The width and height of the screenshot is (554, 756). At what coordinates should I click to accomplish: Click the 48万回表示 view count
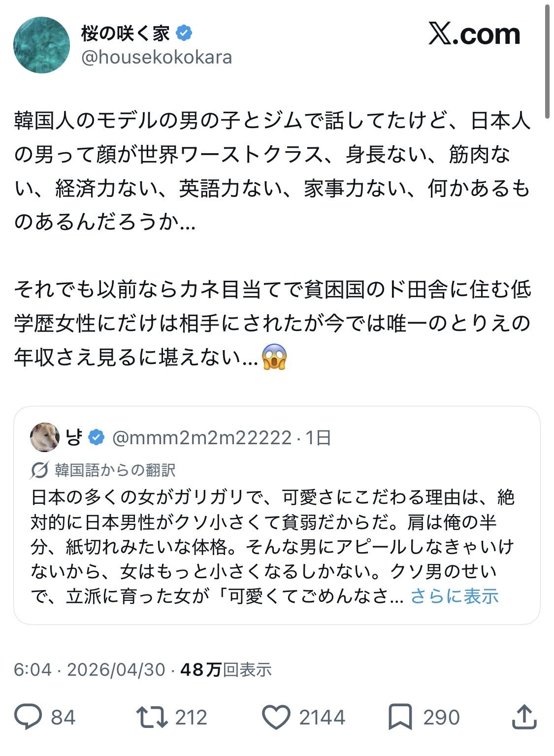click(226, 670)
